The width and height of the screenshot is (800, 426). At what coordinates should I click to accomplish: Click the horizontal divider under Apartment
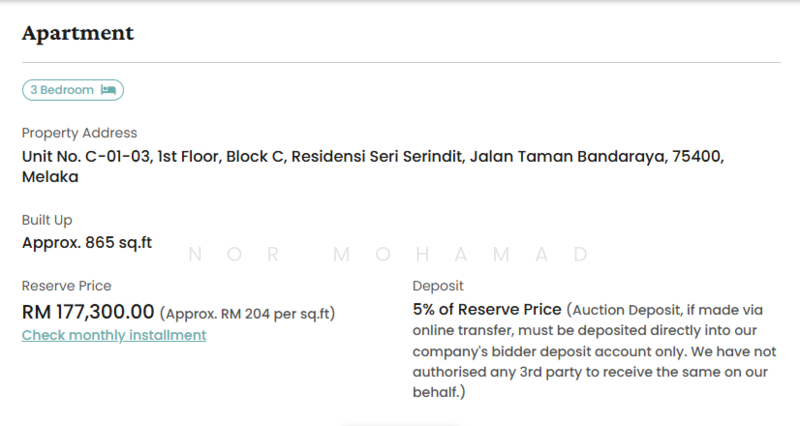400,63
